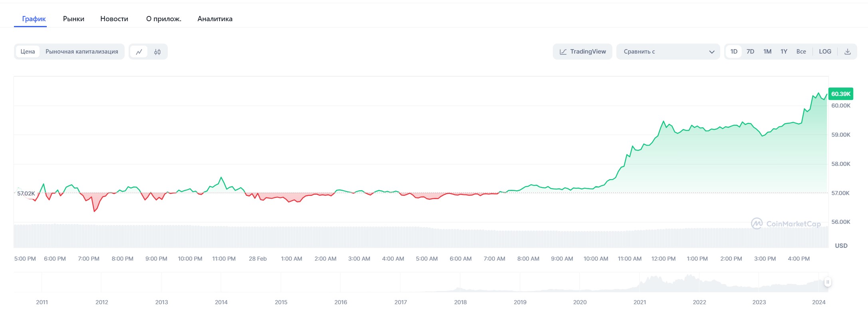Click 2021 on the history timeline

point(640,302)
